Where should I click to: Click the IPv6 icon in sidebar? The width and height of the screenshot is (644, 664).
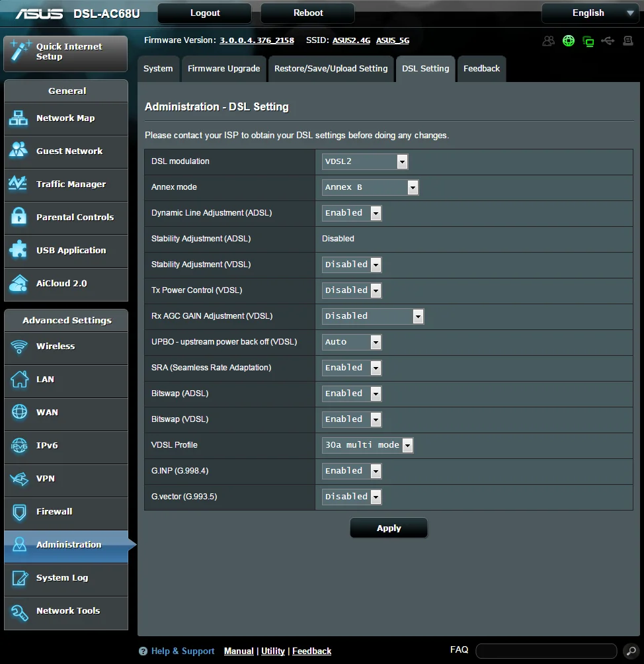click(19, 446)
